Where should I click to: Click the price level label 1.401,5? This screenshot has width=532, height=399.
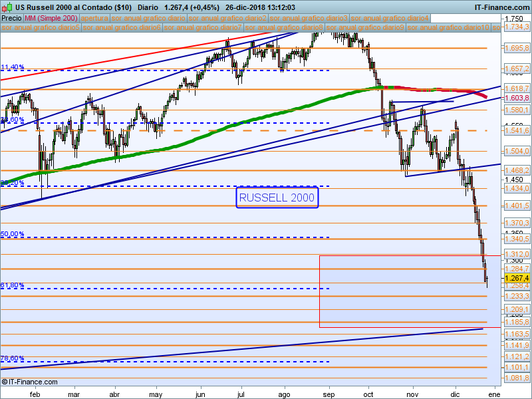(517, 205)
